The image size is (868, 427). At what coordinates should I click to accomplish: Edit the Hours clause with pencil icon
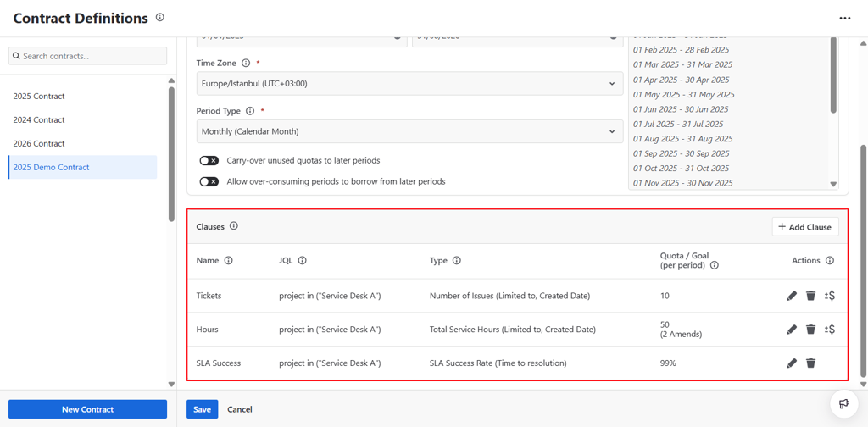[x=792, y=330]
